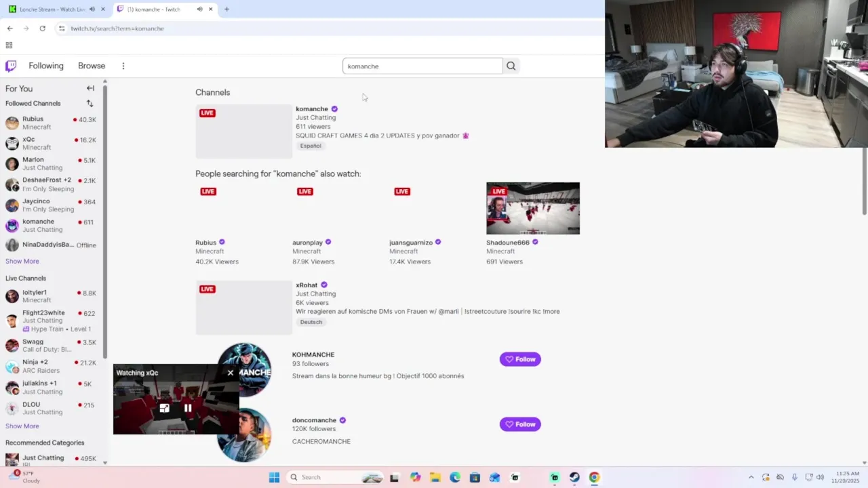This screenshot has height=488, width=868.
Task: Click the browser back arrow
Action: 9,28
